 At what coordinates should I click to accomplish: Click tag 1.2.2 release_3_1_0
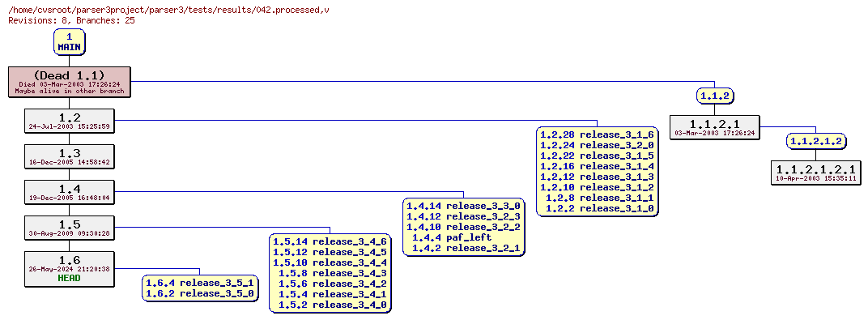600,208
